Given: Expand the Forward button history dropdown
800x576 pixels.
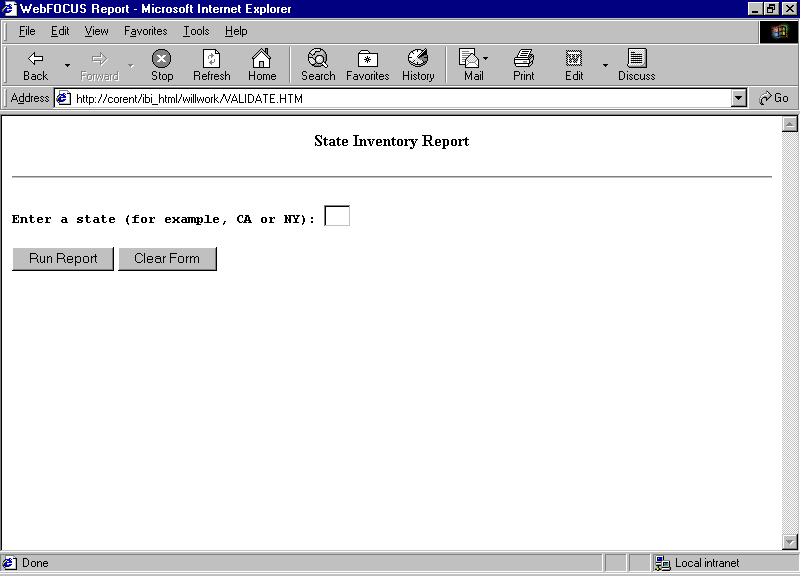Looking at the screenshot, I should (131, 65).
